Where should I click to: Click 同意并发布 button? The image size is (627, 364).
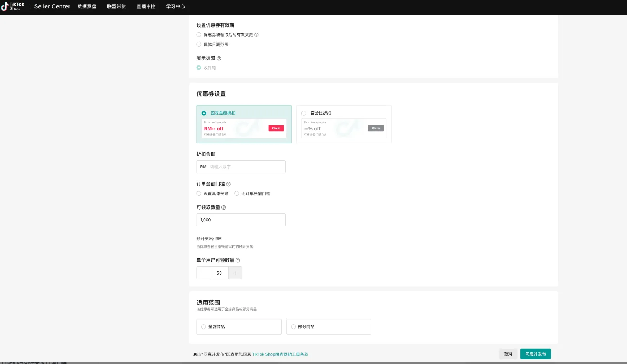(536, 354)
